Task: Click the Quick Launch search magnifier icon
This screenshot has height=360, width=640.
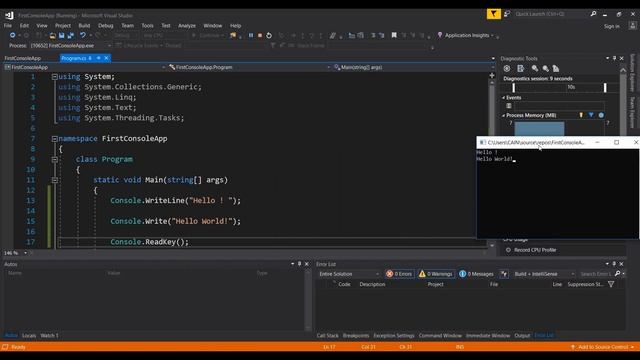Action: (593, 14)
